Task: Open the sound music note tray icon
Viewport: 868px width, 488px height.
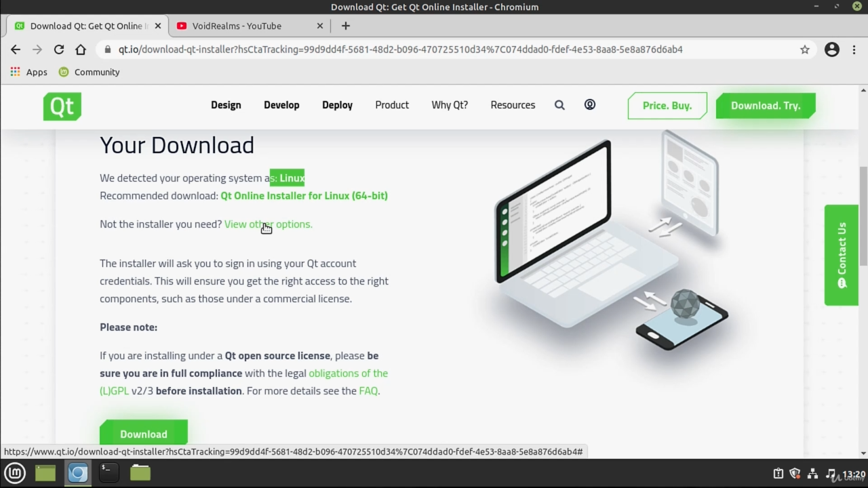Action: click(831, 474)
